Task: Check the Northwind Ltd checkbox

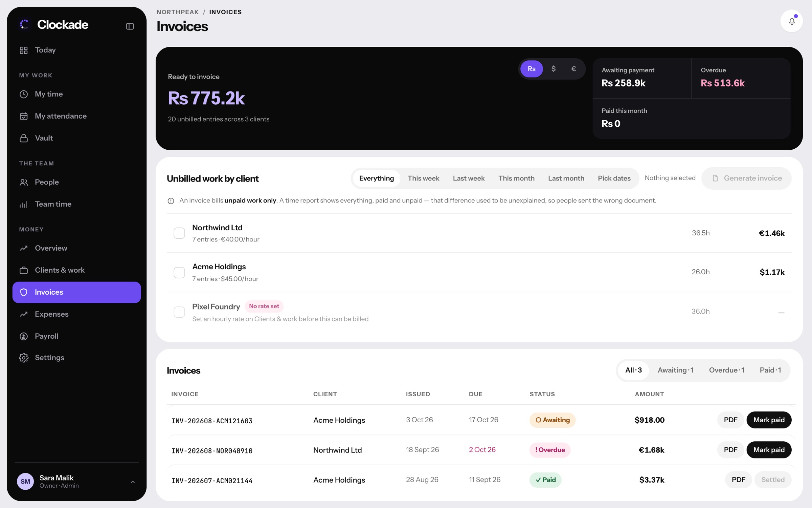Action: (179, 233)
